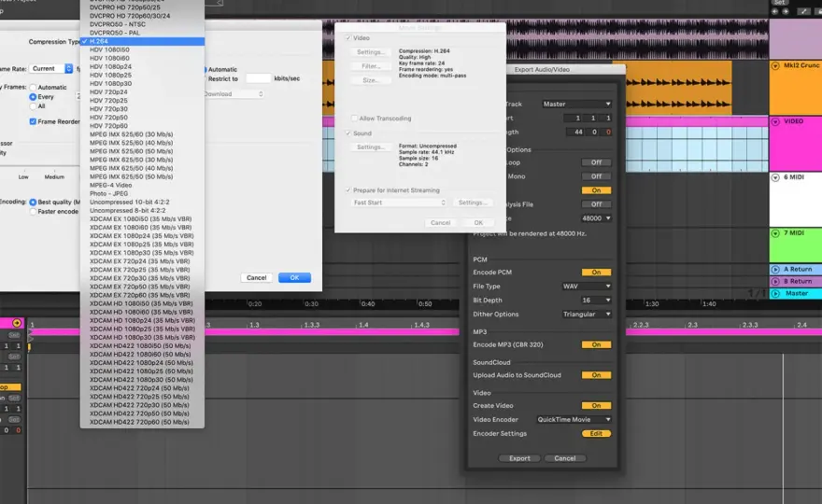Select H.264 in compression type list
822x504 pixels.
142,41
